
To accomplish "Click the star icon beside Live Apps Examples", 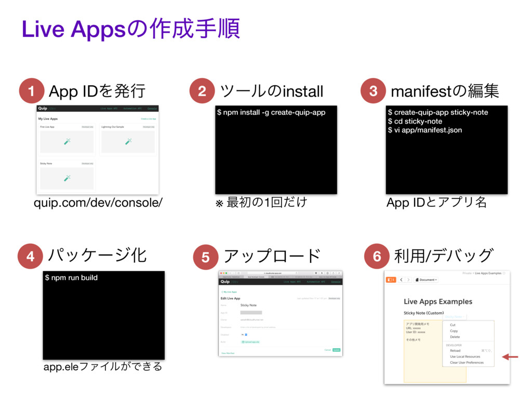I will tap(504, 273).
